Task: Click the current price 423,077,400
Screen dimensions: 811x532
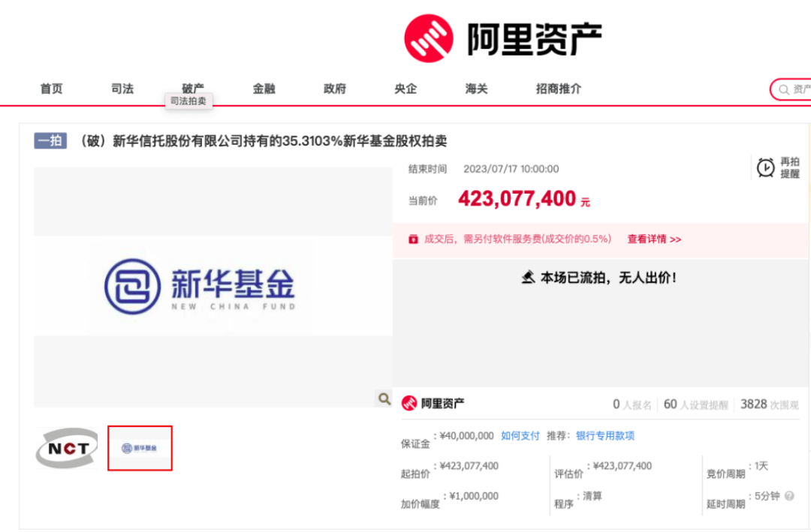Action: click(x=517, y=199)
